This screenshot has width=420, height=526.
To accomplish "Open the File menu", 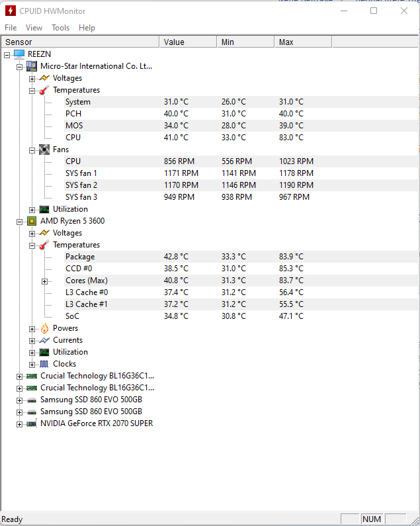I will pyautogui.click(x=11, y=28).
